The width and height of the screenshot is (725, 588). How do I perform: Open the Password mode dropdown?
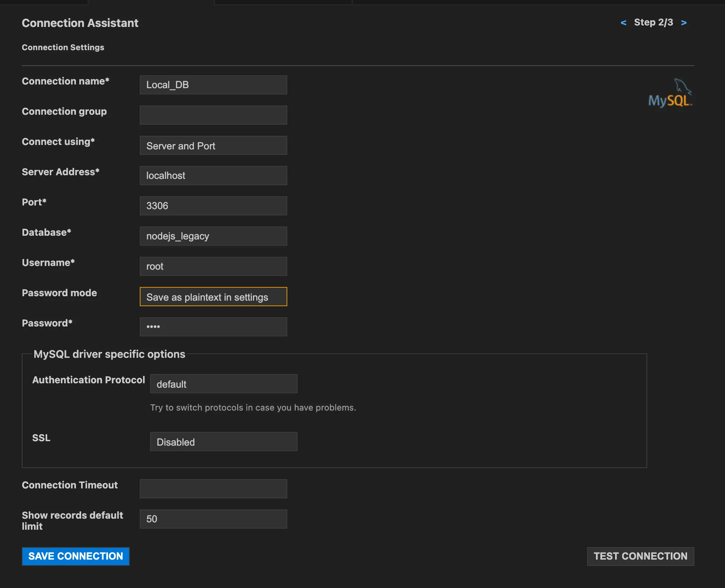tap(213, 297)
